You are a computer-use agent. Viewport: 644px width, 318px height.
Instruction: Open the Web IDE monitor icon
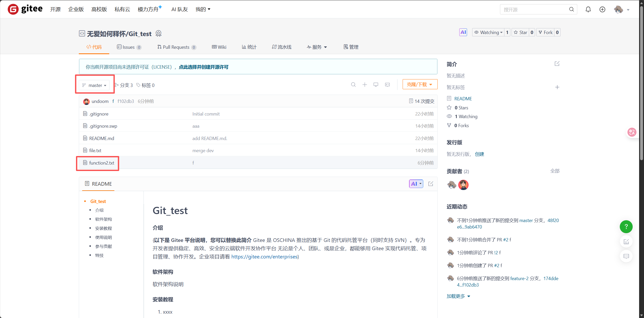coord(376,85)
